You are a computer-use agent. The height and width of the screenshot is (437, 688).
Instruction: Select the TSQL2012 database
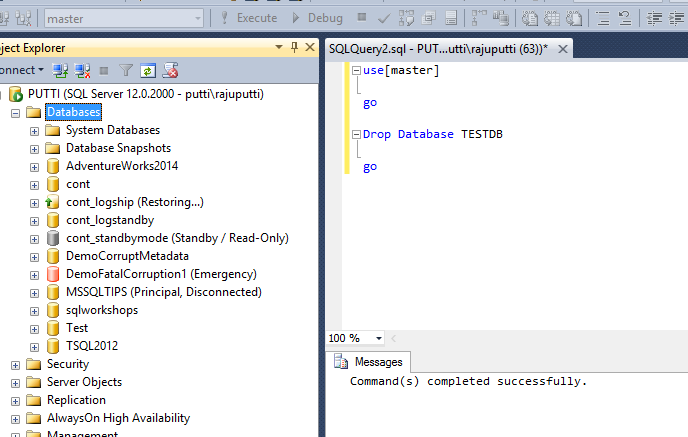[92, 346]
